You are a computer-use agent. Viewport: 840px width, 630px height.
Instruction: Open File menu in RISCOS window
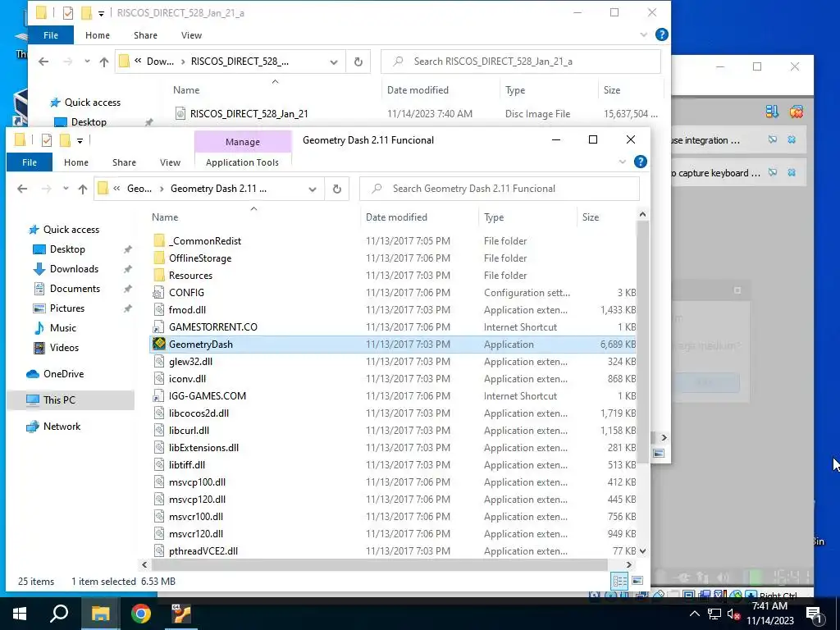pyautogui.click(x=51, y=35)
